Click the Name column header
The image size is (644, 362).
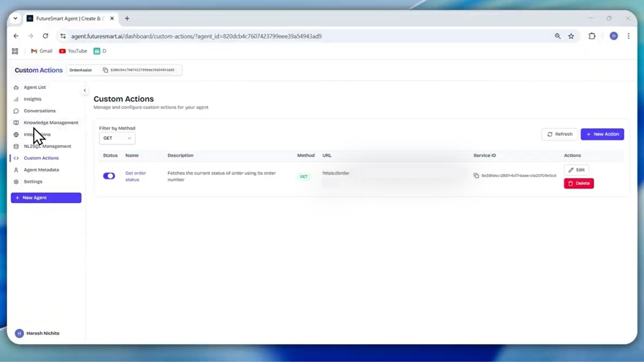132,155
